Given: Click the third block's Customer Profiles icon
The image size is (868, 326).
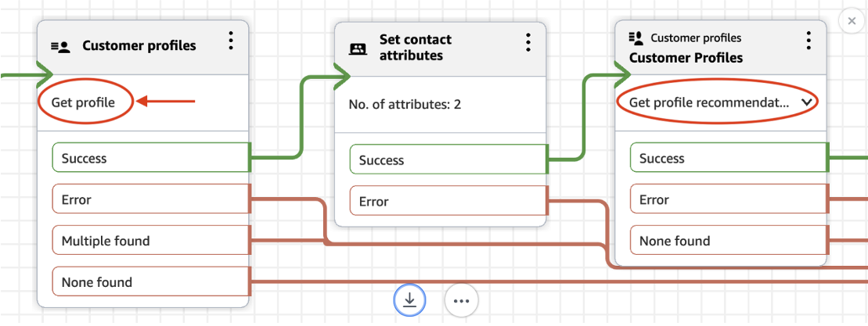Looking at the screenshot, I should tap(636, 38).
